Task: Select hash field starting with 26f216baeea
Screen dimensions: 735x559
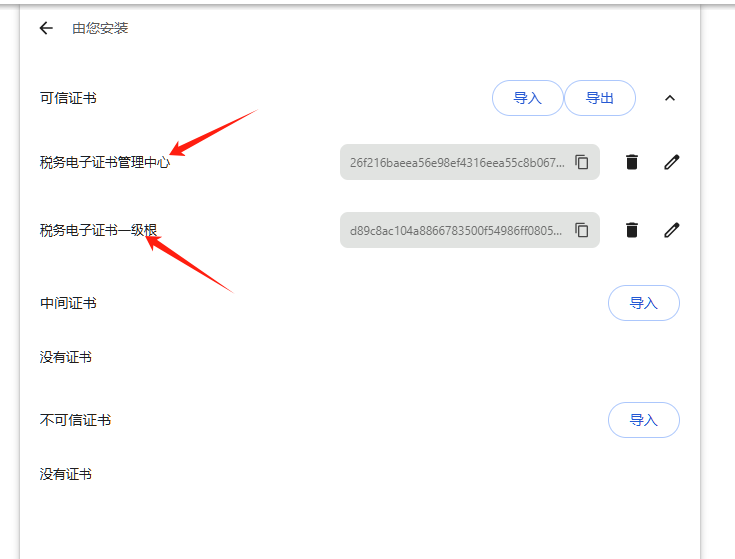Action: 470,162
